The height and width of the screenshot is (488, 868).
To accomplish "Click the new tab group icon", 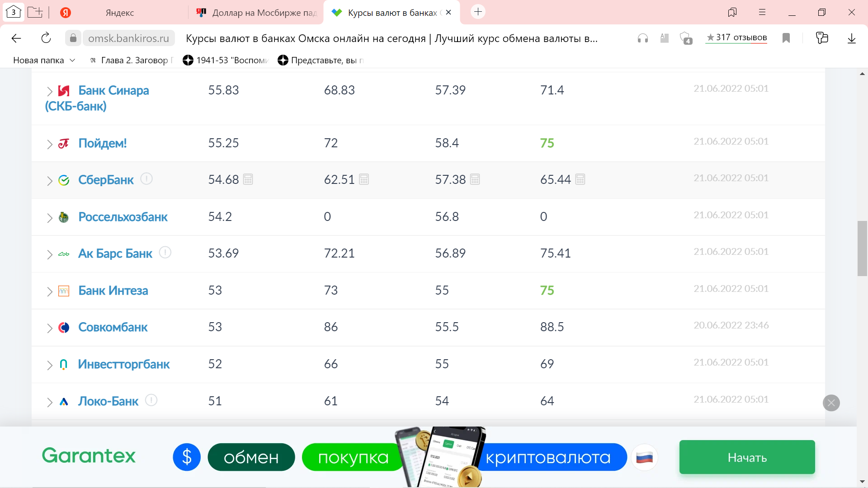I will pyautogui.click(x=35, y=12).
